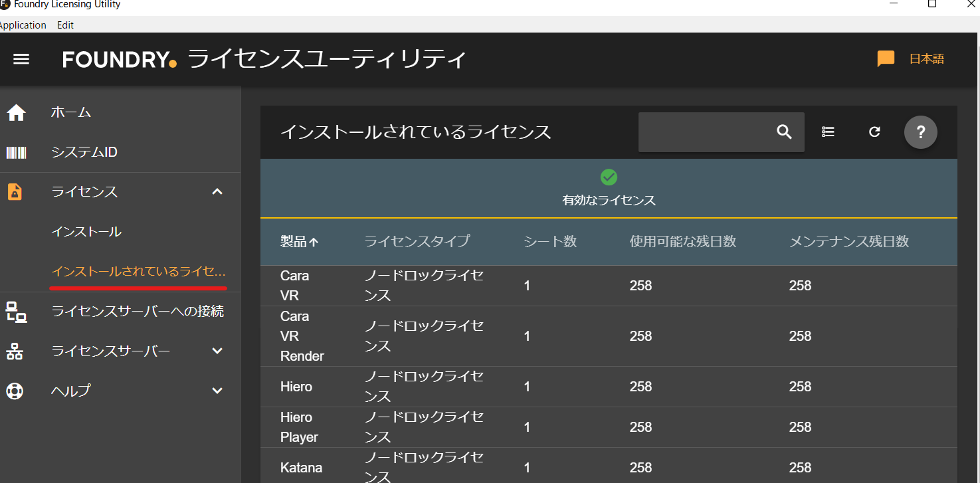Select the Hiero product row

(x=609, y=387)
